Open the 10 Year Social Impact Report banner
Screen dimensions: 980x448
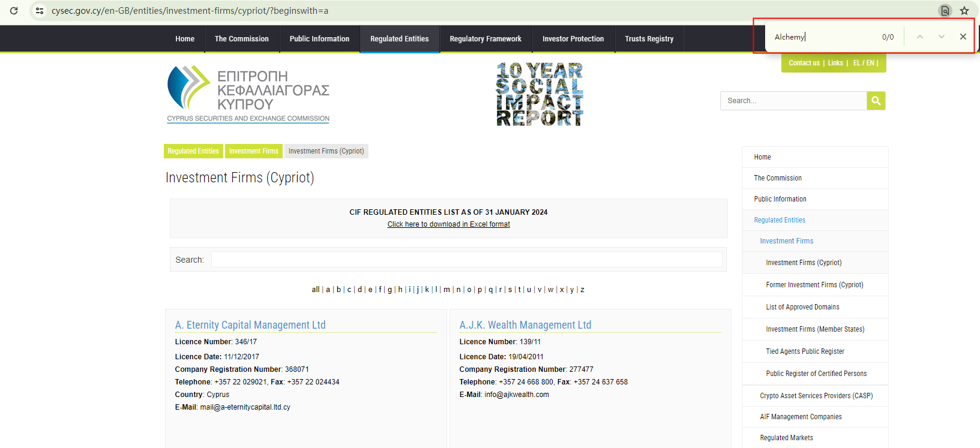[x=540, y=95]
